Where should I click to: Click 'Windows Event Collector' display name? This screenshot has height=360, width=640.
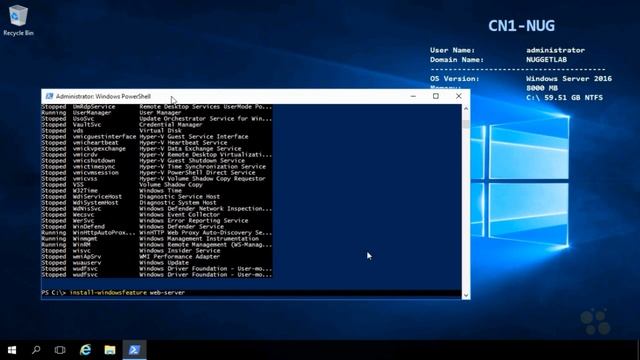[180, 215]
